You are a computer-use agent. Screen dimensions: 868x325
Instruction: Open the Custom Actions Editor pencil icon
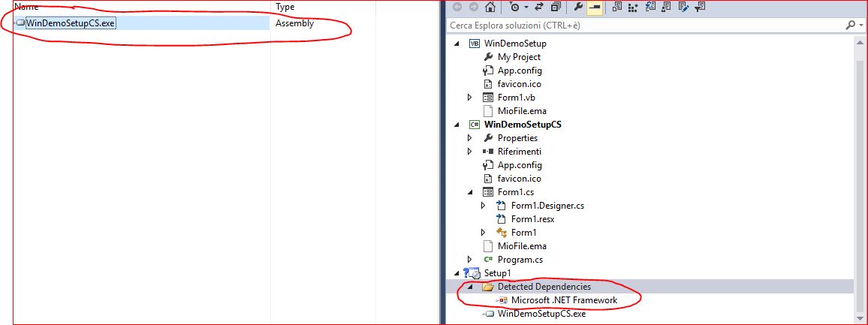pyautogui.click(x=683, y=8)
